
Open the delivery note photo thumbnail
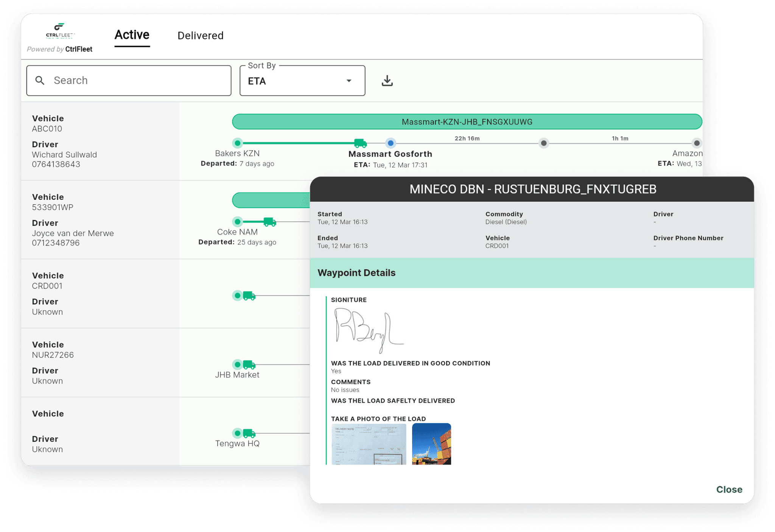point(368,444)
